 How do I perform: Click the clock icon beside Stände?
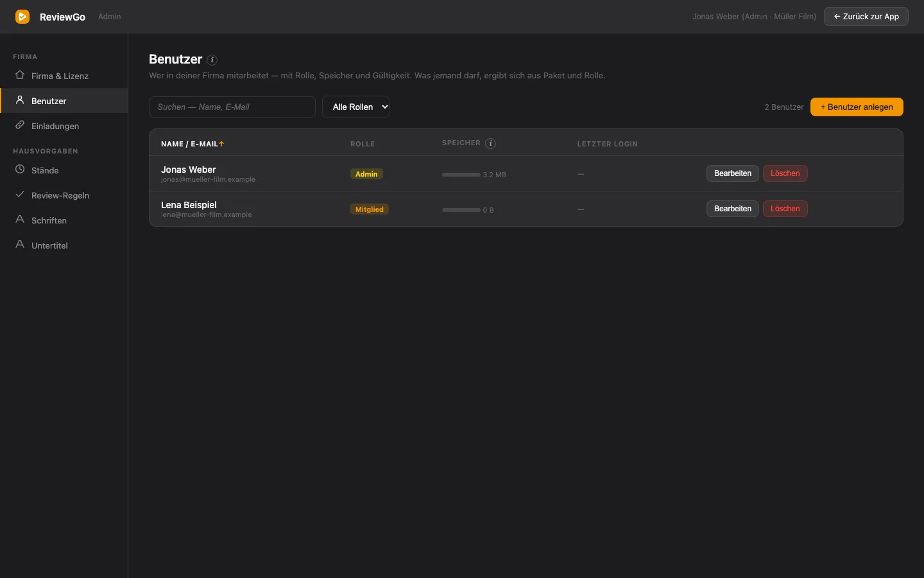[x=20, y=170]
